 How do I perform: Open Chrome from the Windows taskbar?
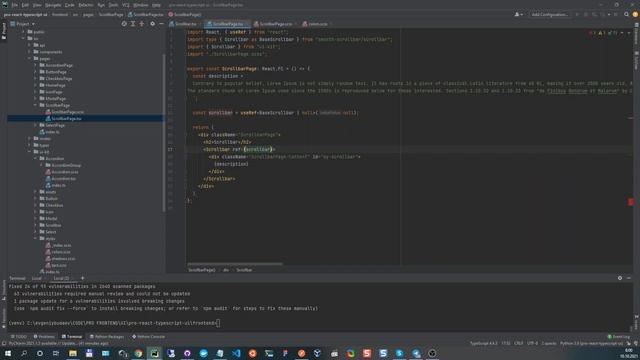138,353
